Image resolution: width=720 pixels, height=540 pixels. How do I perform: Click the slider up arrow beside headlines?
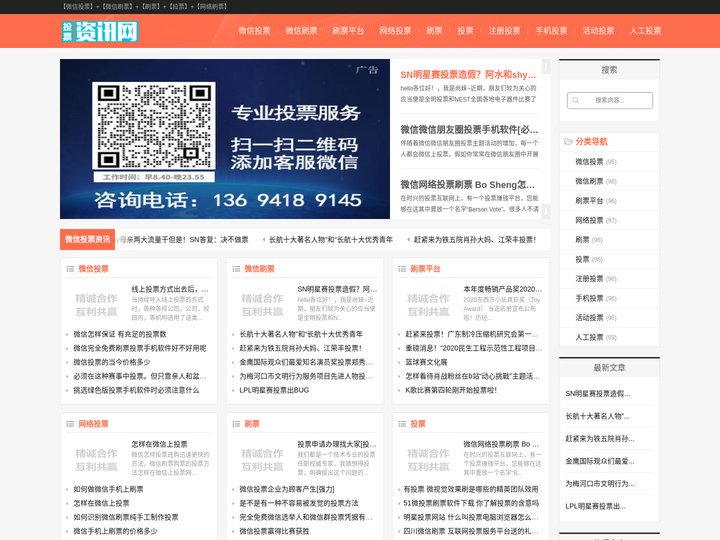pyautogui.click(x=546, y=67)
